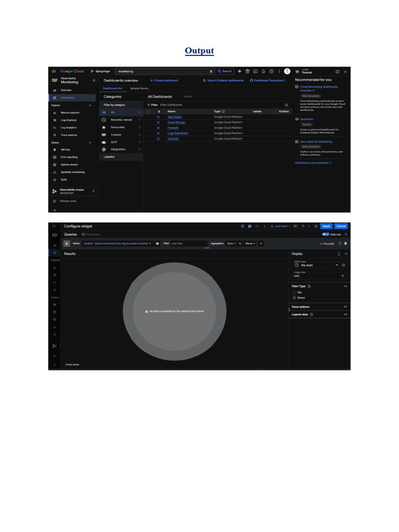
Task: Click the zoom magnifier icon in the time controls
Action: coord(303,226)
